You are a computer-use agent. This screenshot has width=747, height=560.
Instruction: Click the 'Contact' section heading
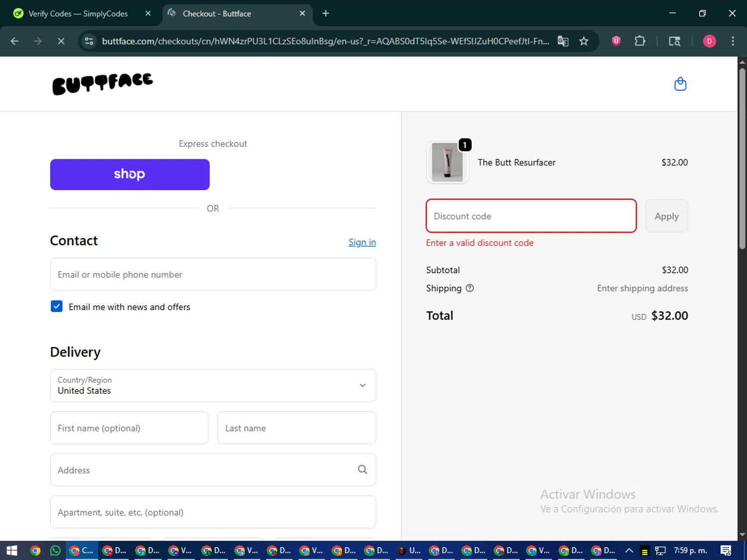[74, 240]
